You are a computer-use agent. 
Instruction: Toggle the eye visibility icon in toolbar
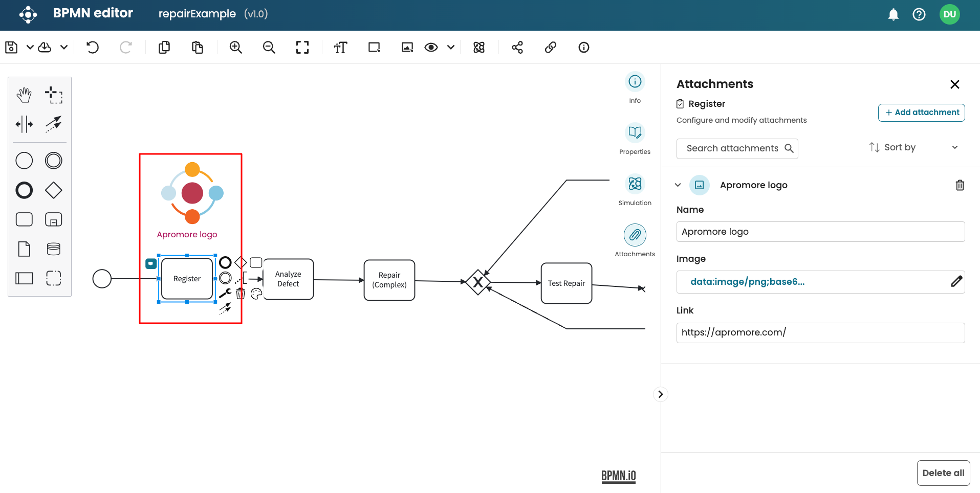coord(431,48)
